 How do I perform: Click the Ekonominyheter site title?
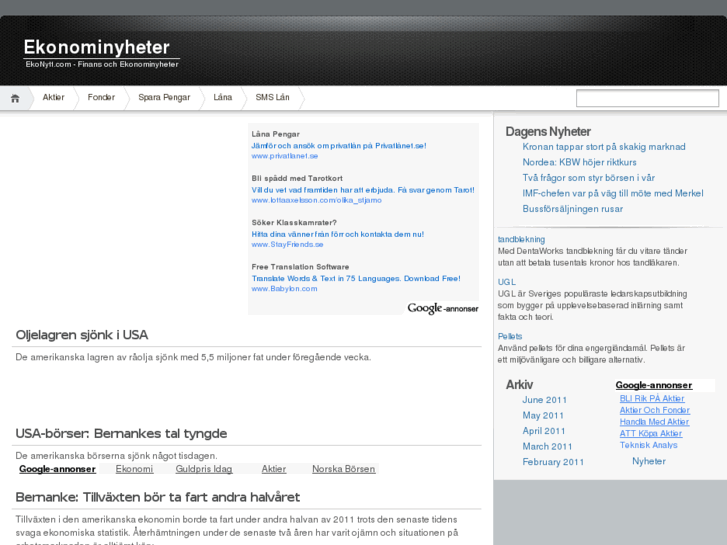(x=96, y=47)
